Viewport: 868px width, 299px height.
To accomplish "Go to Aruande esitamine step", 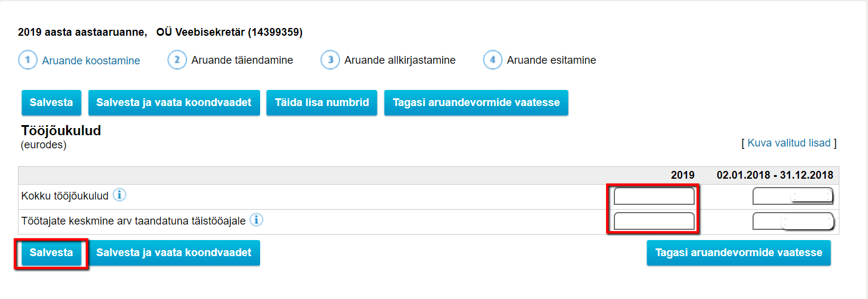I will click(x=551, y=60).
